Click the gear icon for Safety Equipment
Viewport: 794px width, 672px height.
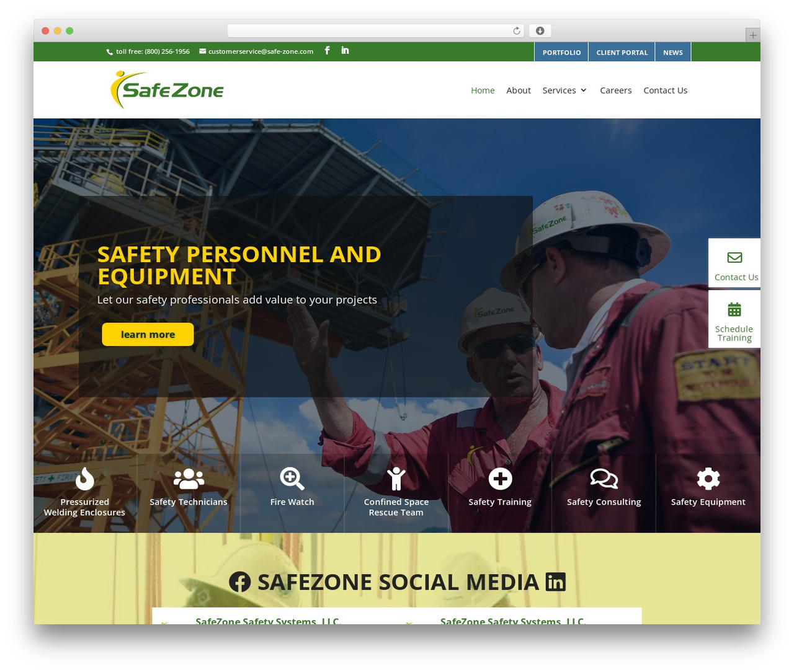coord(708,479)
